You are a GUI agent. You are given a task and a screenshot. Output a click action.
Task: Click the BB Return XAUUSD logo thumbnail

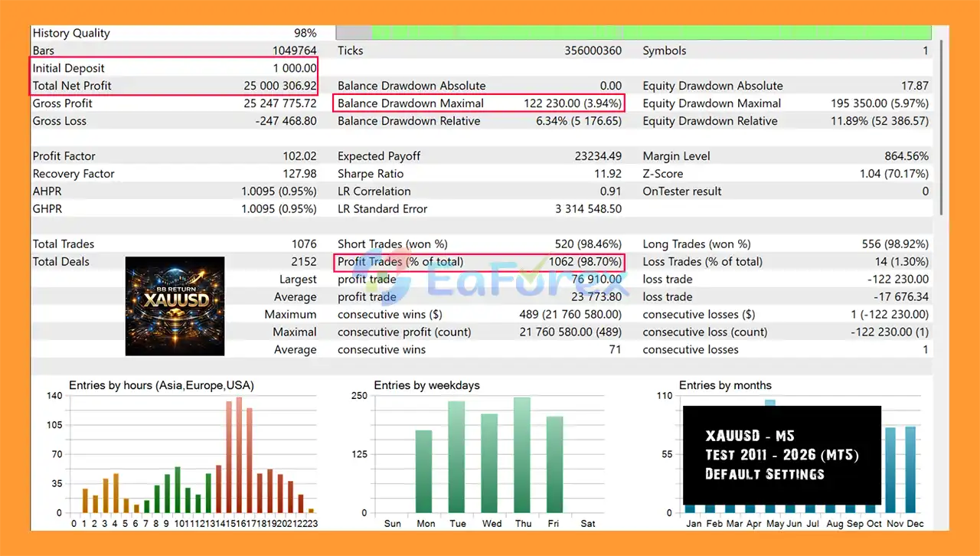(175, 306)
